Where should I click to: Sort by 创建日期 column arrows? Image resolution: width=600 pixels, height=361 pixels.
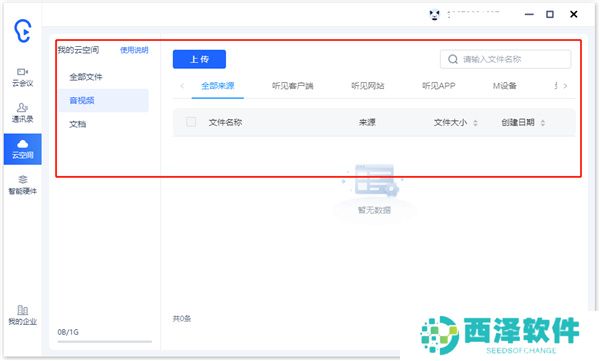click(x=543, y=123)
